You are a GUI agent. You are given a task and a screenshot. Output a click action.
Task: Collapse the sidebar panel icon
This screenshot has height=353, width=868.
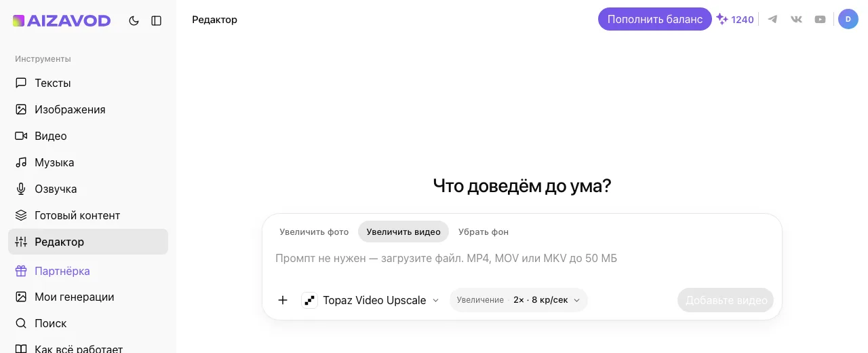[x=157, y=21]
